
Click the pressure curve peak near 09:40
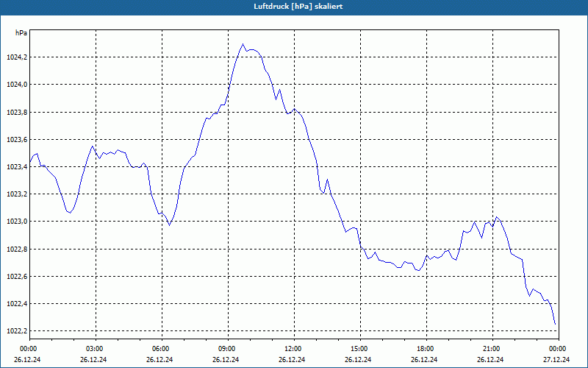point(243,44)
